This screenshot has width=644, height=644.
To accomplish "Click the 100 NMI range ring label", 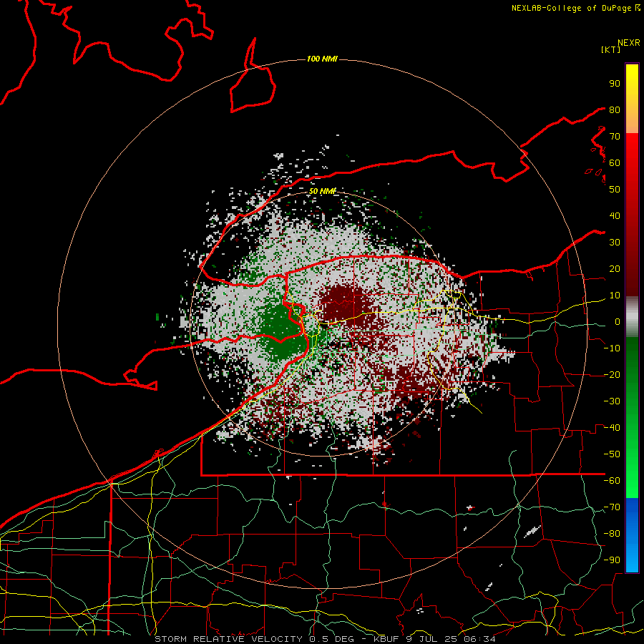I will coord(322,59).
